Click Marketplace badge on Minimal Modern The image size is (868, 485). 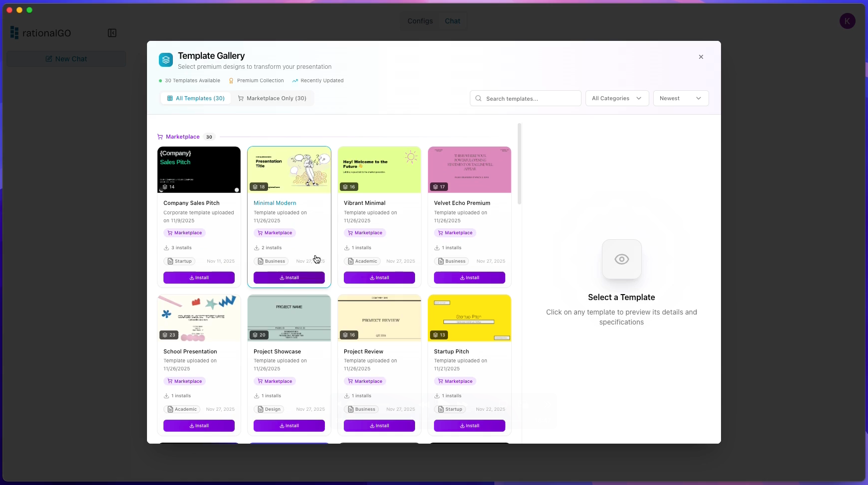(275, 233)
